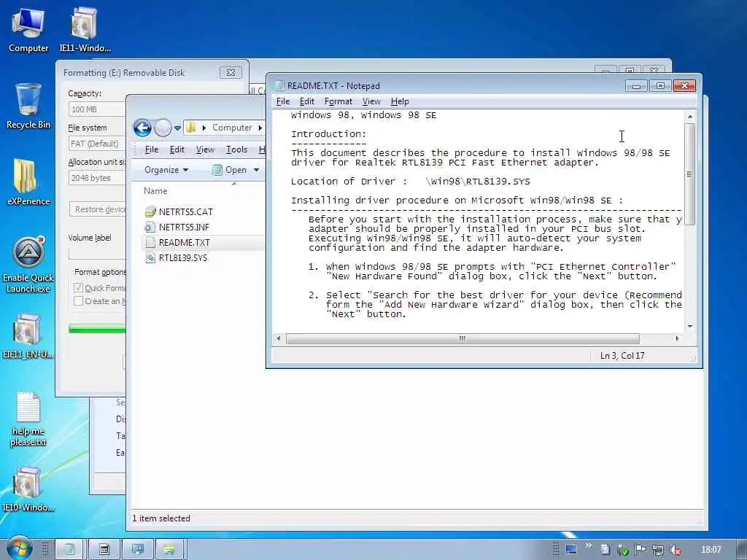Viewport: 747px width, 560px height.
Task: Click the Notepad vertical scroll thumb
Action: click(690, 174)
